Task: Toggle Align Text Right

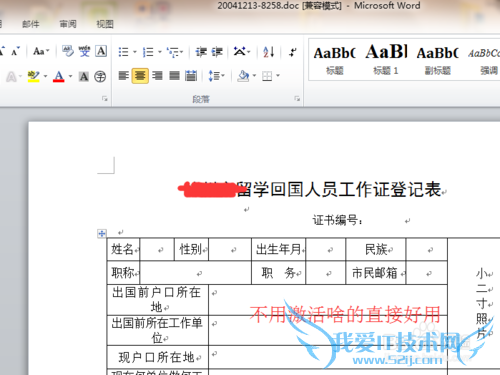Action: pyautogui.click(x=157, y=76)
